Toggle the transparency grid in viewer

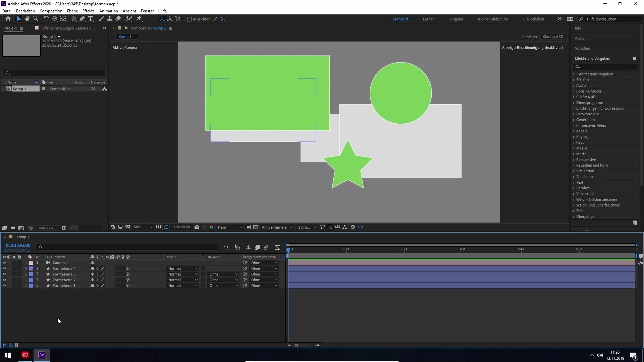point(256,227)
